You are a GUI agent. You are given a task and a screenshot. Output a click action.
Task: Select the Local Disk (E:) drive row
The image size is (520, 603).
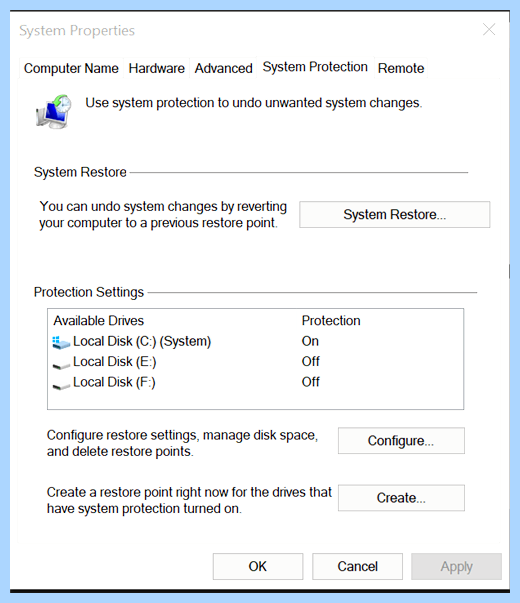tap(255, 361)
